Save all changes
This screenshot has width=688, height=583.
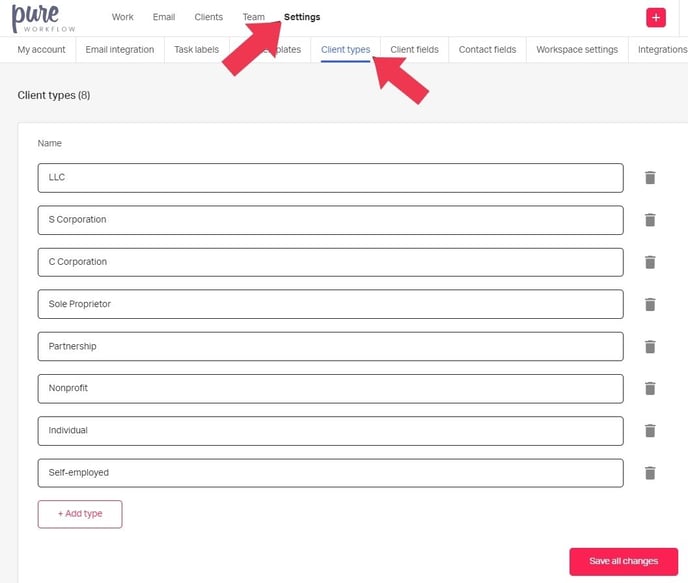[623, 561]
